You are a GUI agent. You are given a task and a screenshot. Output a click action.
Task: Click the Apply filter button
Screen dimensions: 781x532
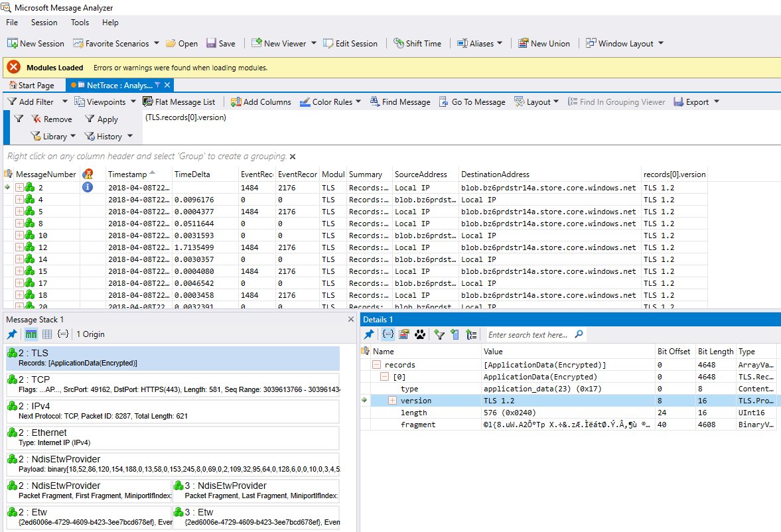coord(102,119)
